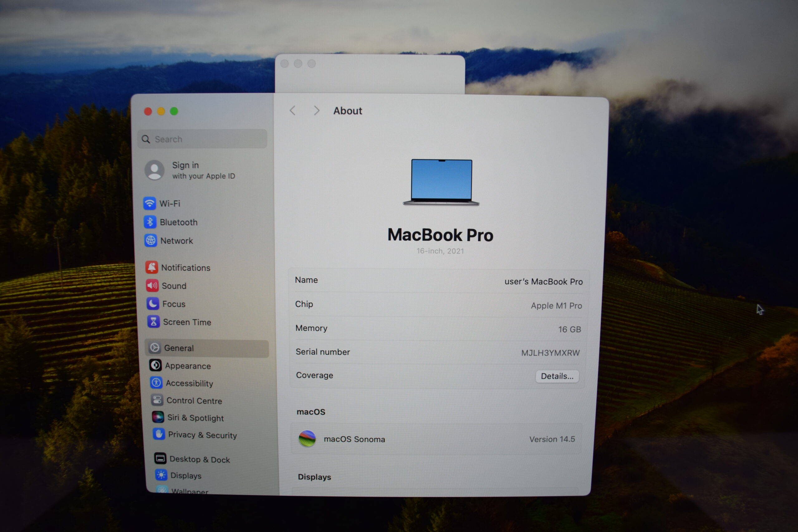This screenshot has height=532, width=798.
Task: Click the MacBook Pro laptop image
Action: tap(441, 183)
